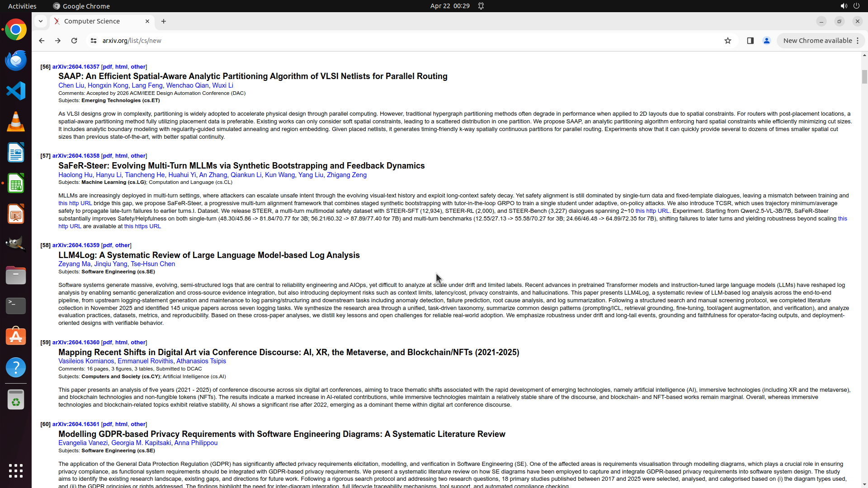Image resolution: width=868 pixels, height=488 pixels.
Task: Open arXiv:2604.16359 abstract link
Action: (x=75, y=245)
